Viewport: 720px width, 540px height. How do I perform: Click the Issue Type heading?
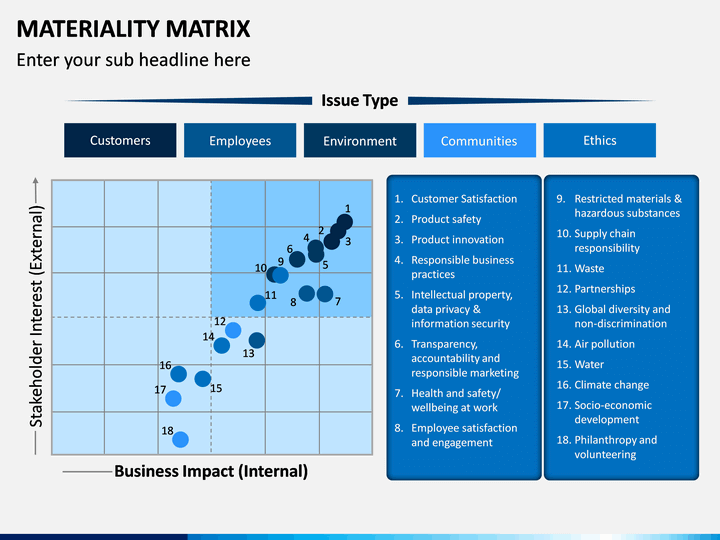[360, 100]
